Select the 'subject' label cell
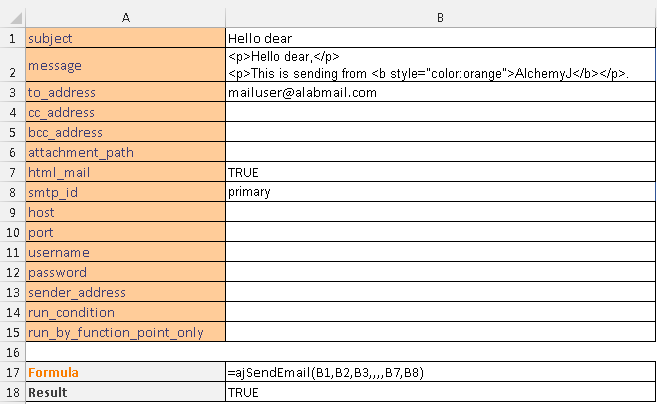 [x=125, y=38]
